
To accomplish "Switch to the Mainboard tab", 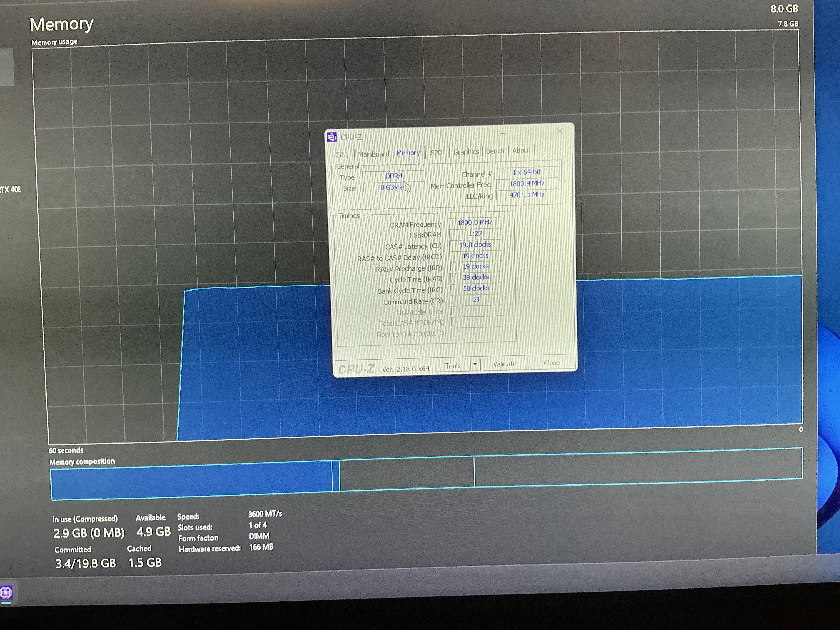I will click(x=373, y=154).
